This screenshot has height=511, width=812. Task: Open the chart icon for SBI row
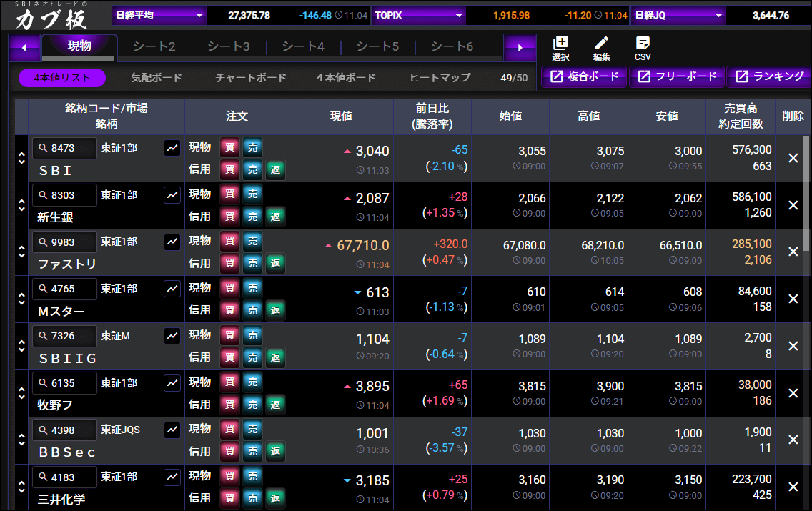pos(172,148)
